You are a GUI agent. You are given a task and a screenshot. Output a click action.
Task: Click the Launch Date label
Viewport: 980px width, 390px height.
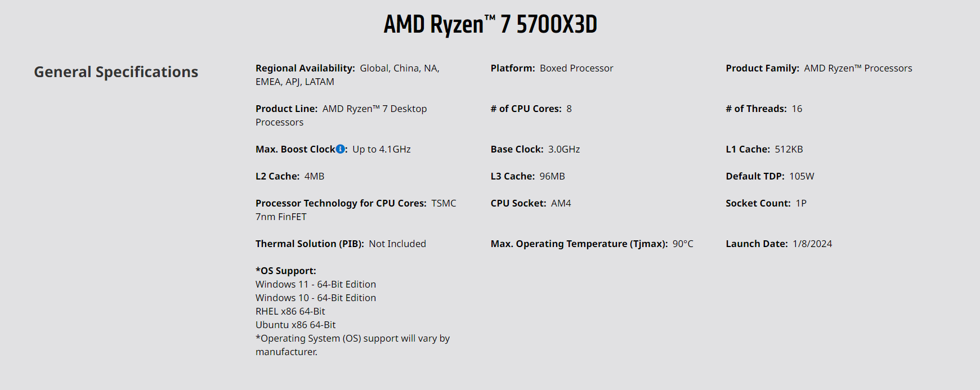click(x=757, y=244)
